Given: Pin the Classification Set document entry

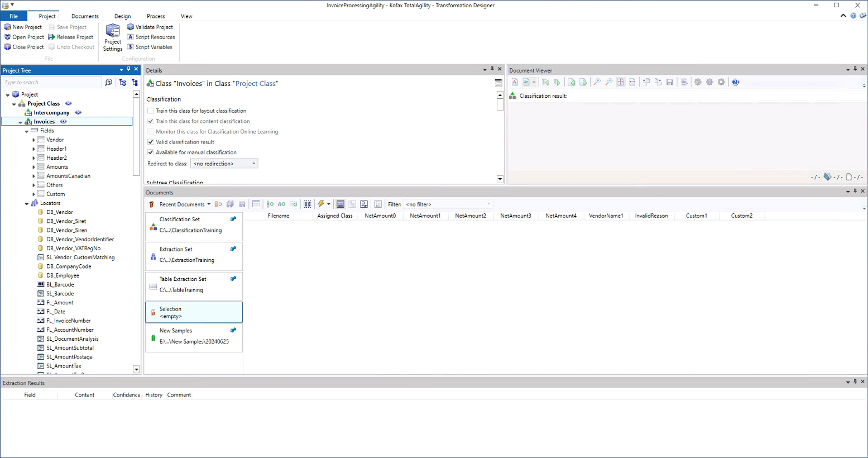Looking at the screenshot, I should point(233,219).
